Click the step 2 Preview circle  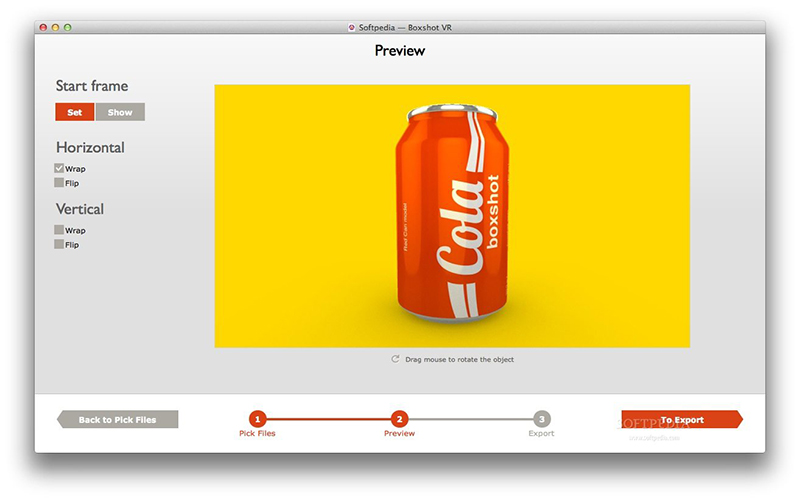click(x=399, y=419)
